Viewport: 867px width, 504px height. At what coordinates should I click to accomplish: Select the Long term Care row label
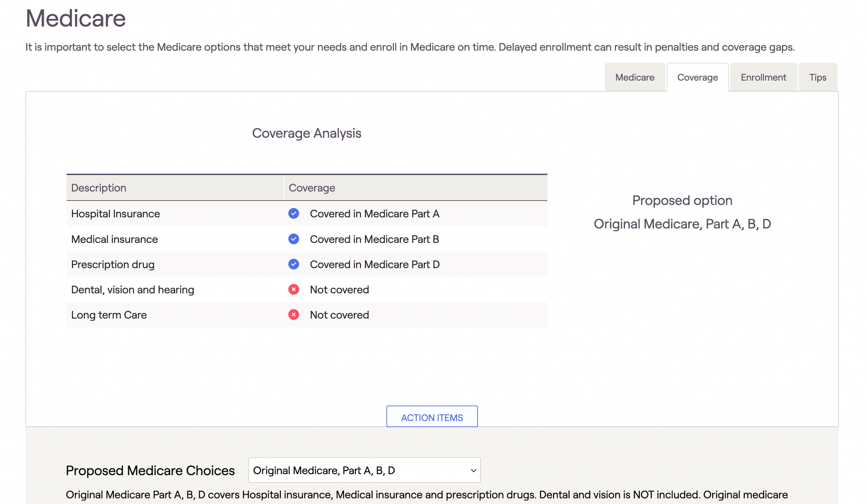pos(109,315)
